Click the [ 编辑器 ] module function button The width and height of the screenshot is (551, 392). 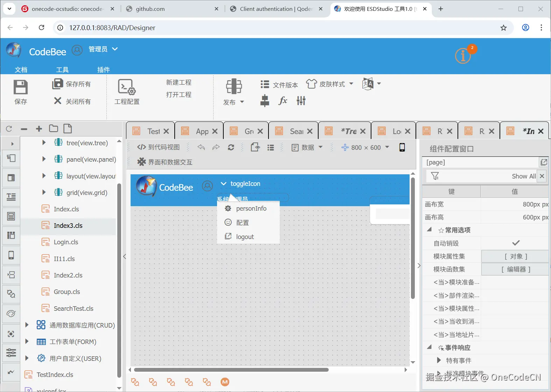pyautogui.click(x=515, y=269)
